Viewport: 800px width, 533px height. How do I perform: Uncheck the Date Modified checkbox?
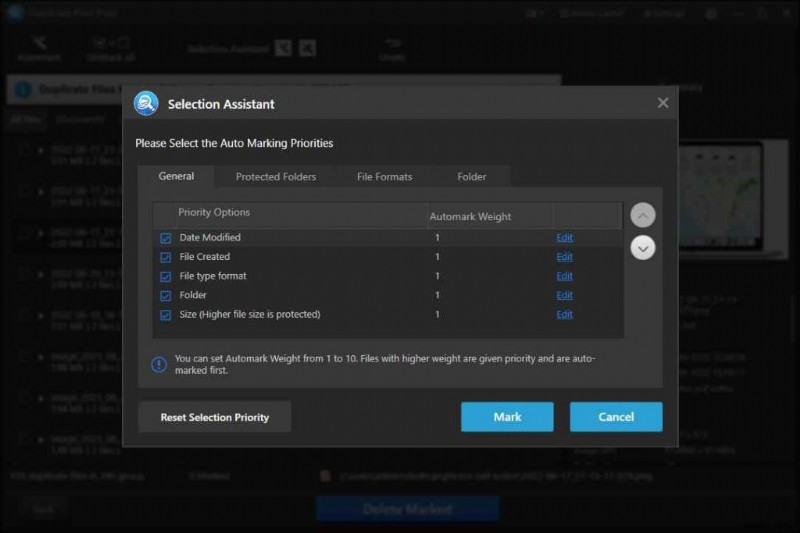coord(165,238)
